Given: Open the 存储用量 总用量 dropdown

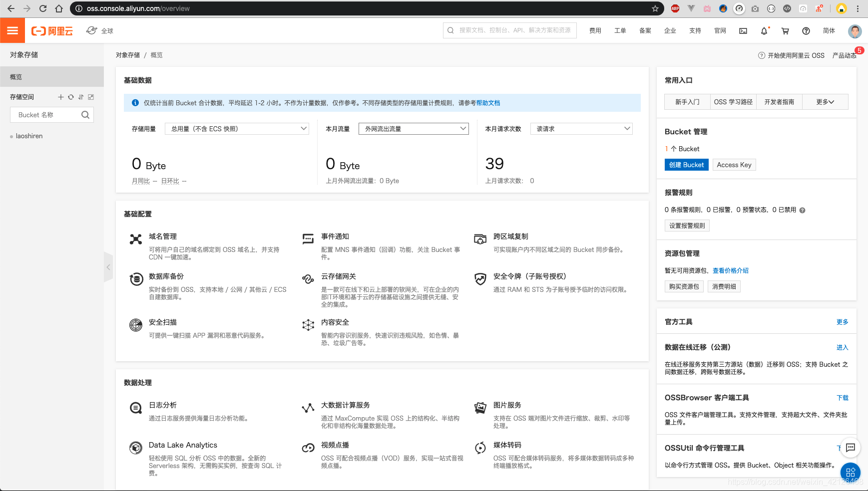Looking at the screenshot, I should click(x=237, y=129).
